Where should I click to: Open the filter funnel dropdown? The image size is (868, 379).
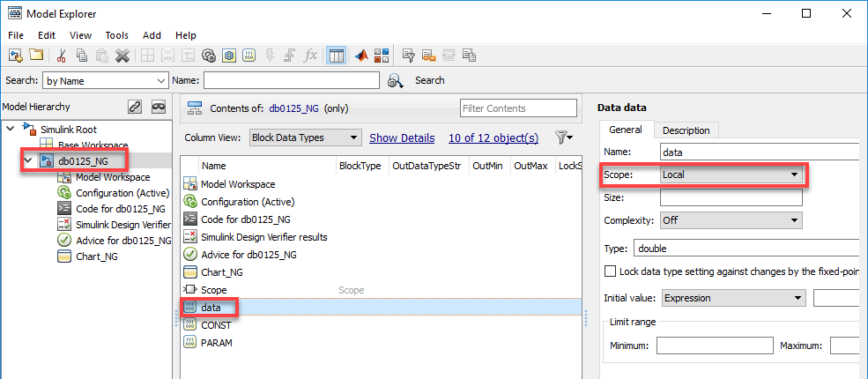pyautogui.click(x=563, y=137)
